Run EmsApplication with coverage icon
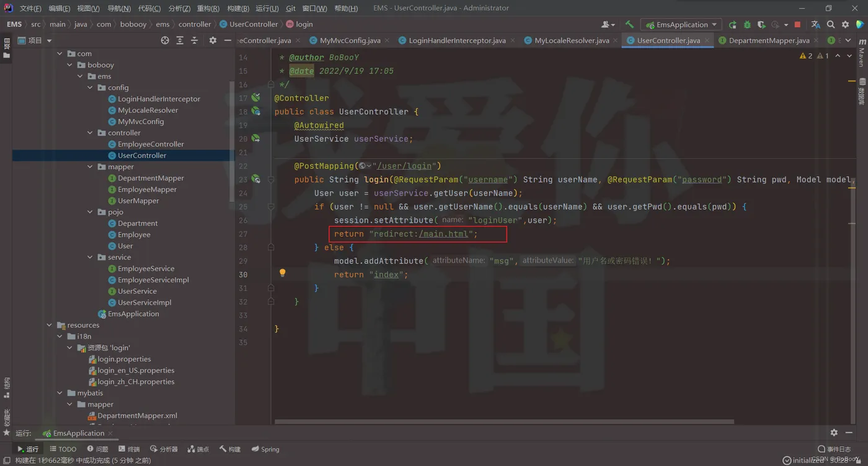868x466 pixels. pyautogui.click(x=761, y=25)
